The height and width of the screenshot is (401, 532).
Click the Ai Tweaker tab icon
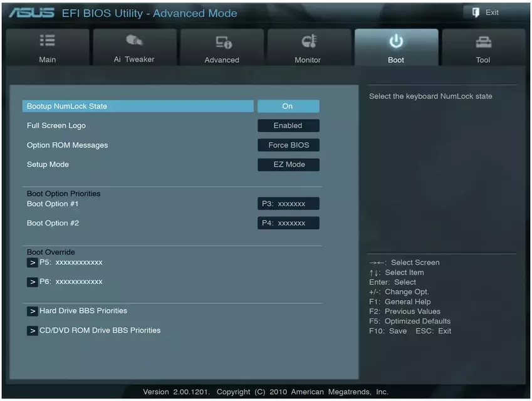click(x=134, y=40)
